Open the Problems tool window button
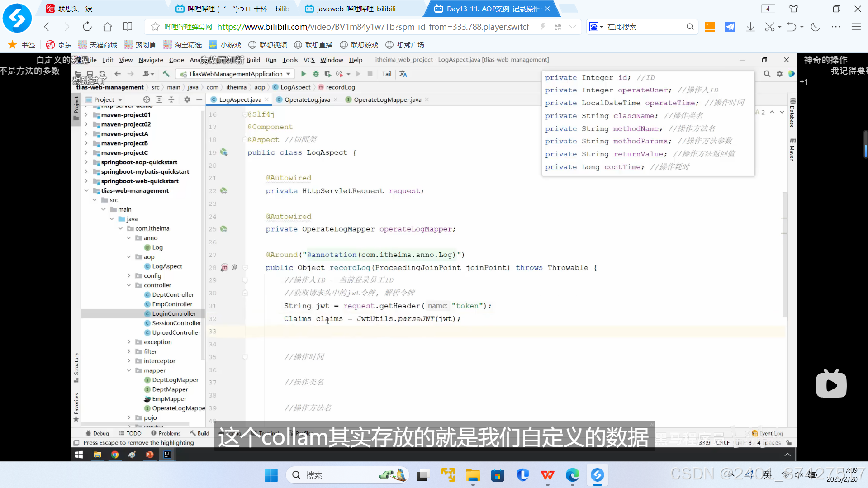This screenshot has height=488, width=868. pos(166,433)
